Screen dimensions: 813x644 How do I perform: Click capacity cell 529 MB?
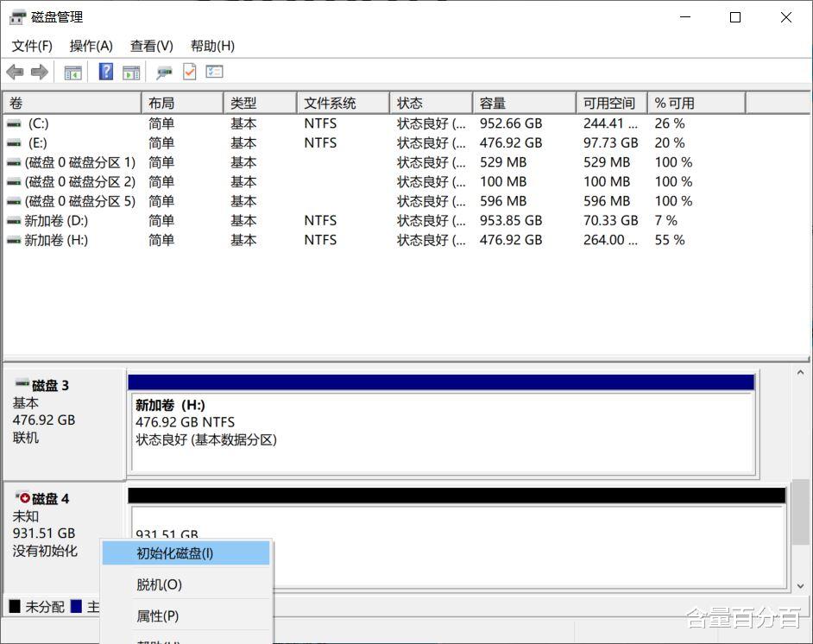[x=503, y=163]
